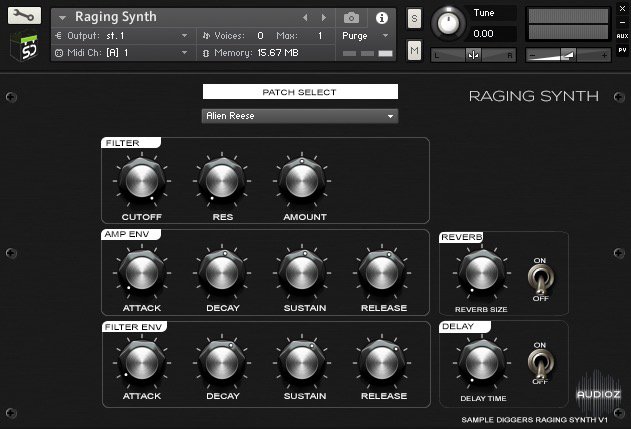Click the Memory icon
631x429 pixels.
coord(206,53)
